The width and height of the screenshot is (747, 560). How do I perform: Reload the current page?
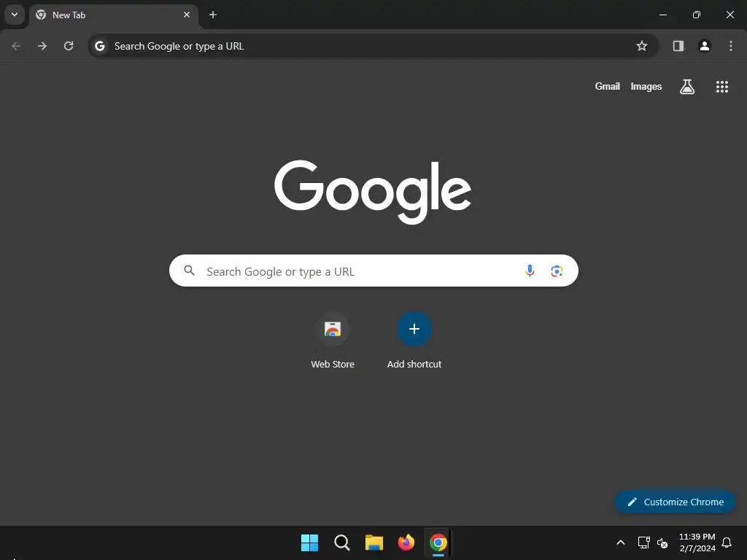point(69,46)
